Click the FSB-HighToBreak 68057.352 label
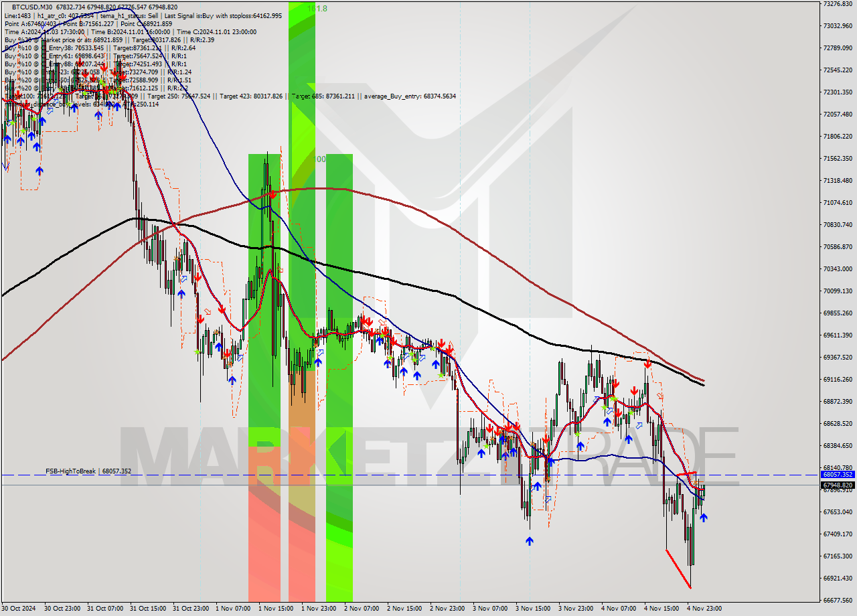This screenshot has width=857, height=616. click(x=88, y=471)
